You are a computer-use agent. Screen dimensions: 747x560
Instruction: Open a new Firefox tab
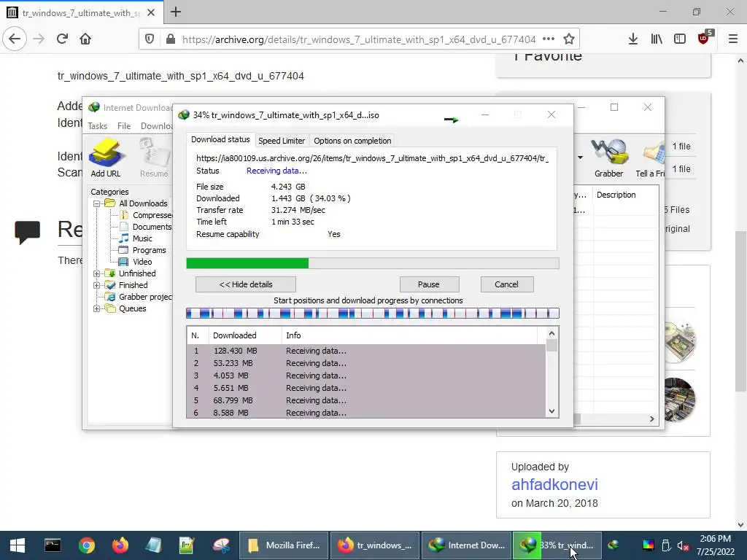(176, 12)
